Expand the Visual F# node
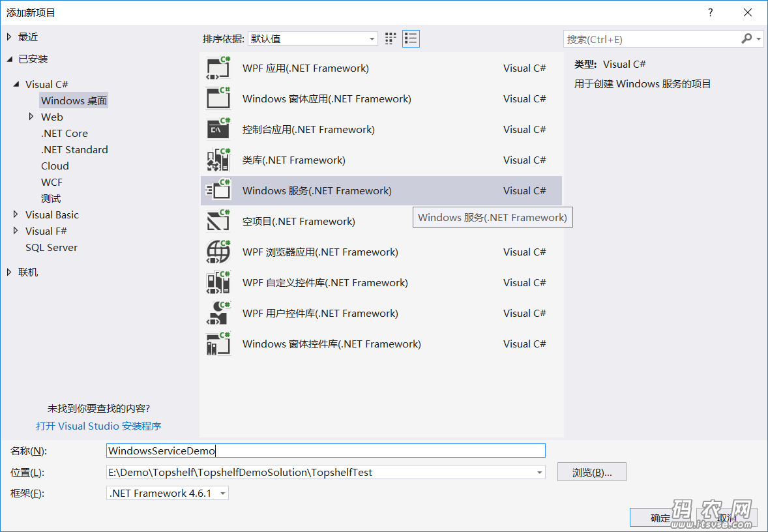Viewport: 768px width, 532px height. pos(16,231)
